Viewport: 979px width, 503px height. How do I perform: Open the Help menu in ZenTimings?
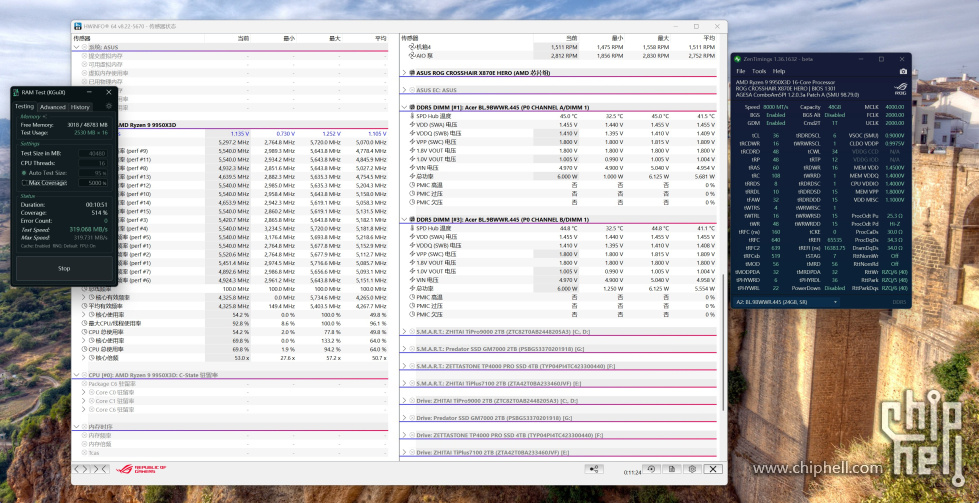click(x=779, y=72)
